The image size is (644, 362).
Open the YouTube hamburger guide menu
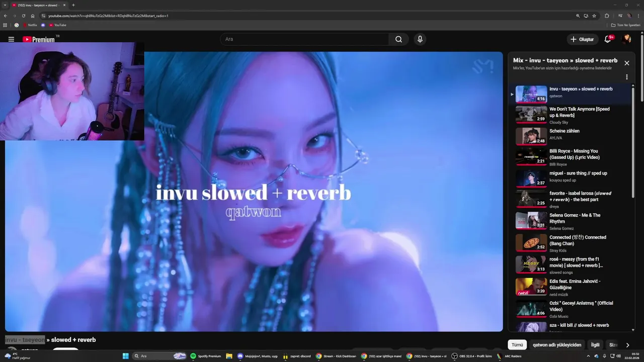(11, 39)
